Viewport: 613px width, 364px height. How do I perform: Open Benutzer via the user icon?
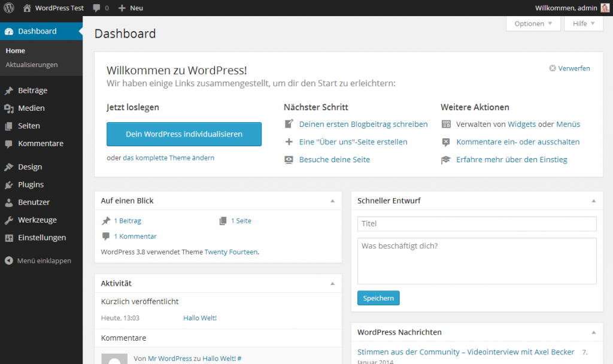(x=9, y=202)
